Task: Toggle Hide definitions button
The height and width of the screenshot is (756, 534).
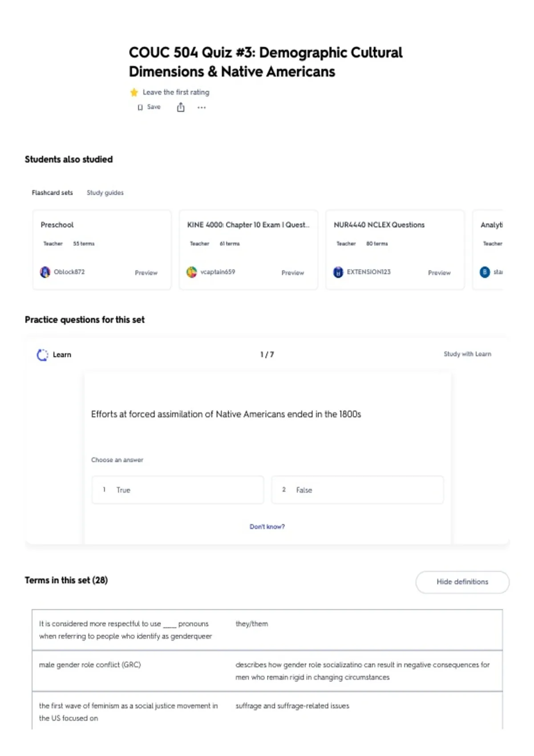Action: [462, 582]
